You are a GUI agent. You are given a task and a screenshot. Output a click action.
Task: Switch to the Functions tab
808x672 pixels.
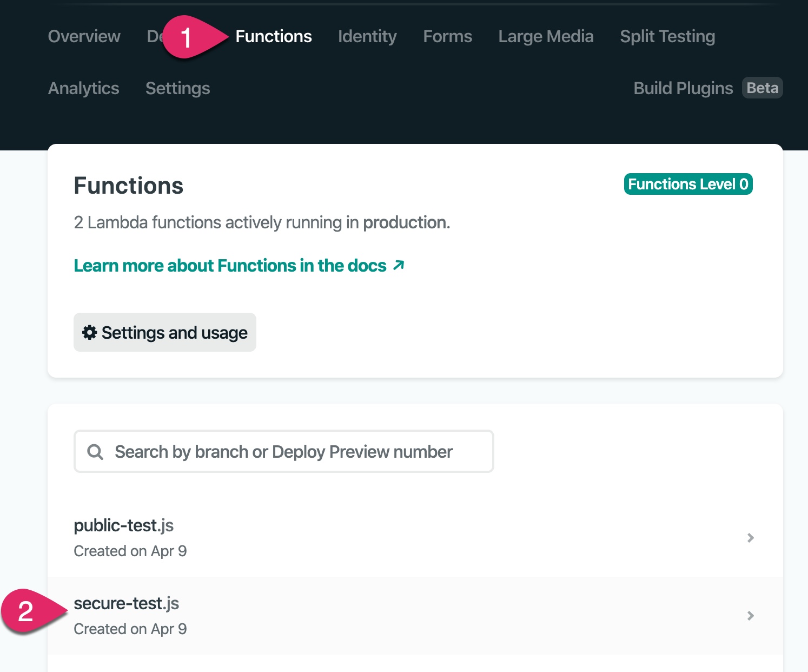tap(273, 36)
